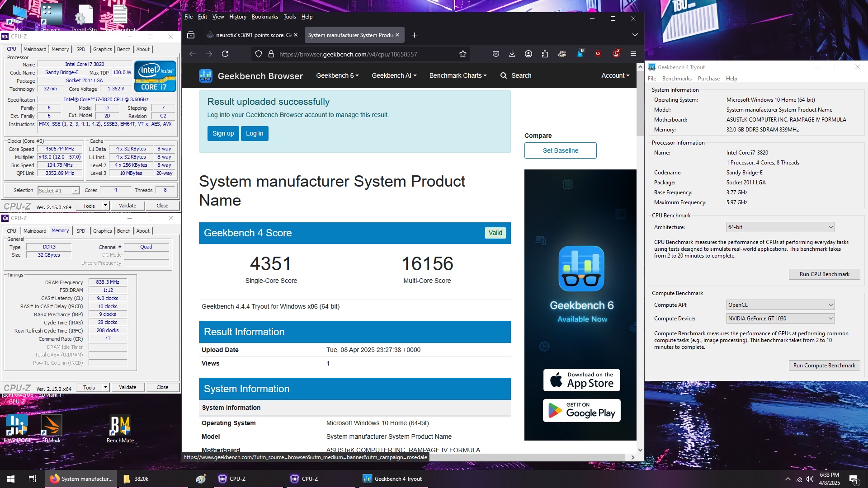Open 3DMark desktop shortcut
This screenshot has width=868, height=488.
click(x=51, y=429)
